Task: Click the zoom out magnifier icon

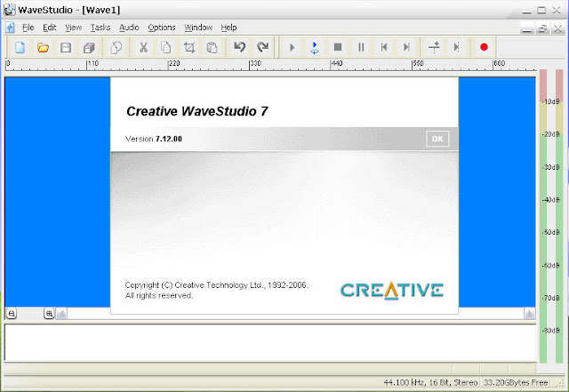Action: click(12, 313)
